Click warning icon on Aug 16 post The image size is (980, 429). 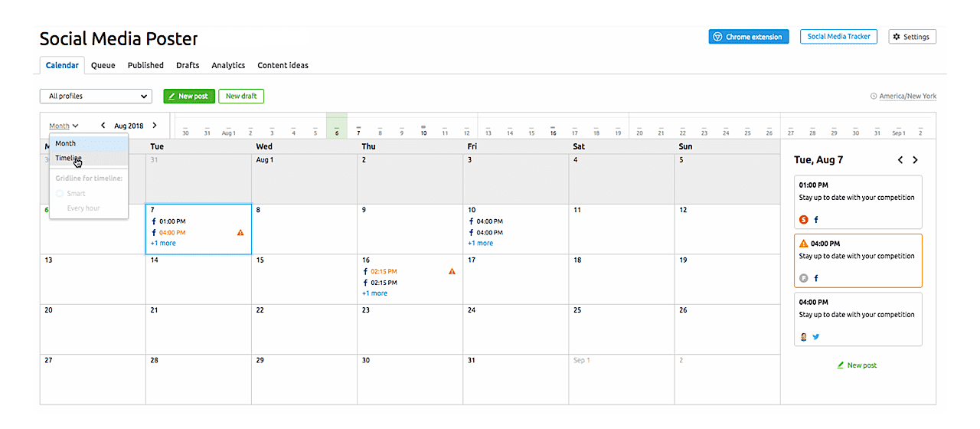pos(452,271)
